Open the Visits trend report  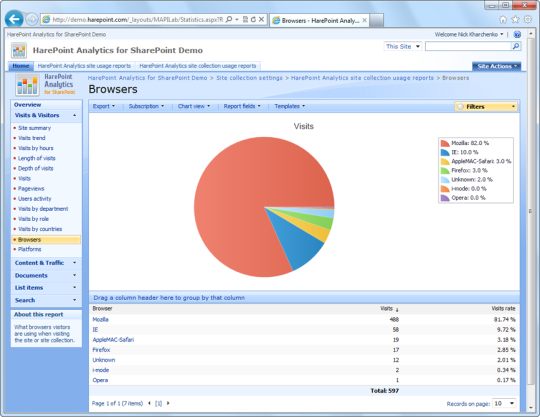(x=32, y=138)
